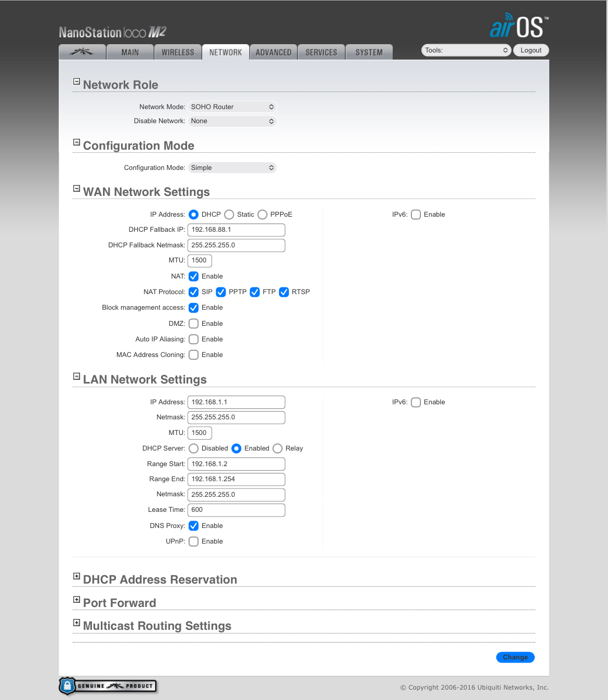Screen dimensions: 608x700
Task: Toggle Block management access checkbox
Action: (x=193, y=308)
